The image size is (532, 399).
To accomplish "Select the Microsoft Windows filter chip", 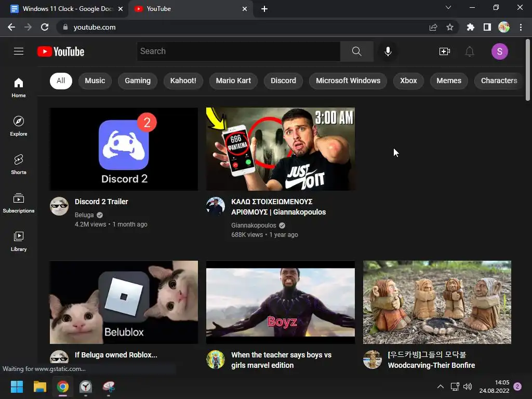I will click(348, 81).
